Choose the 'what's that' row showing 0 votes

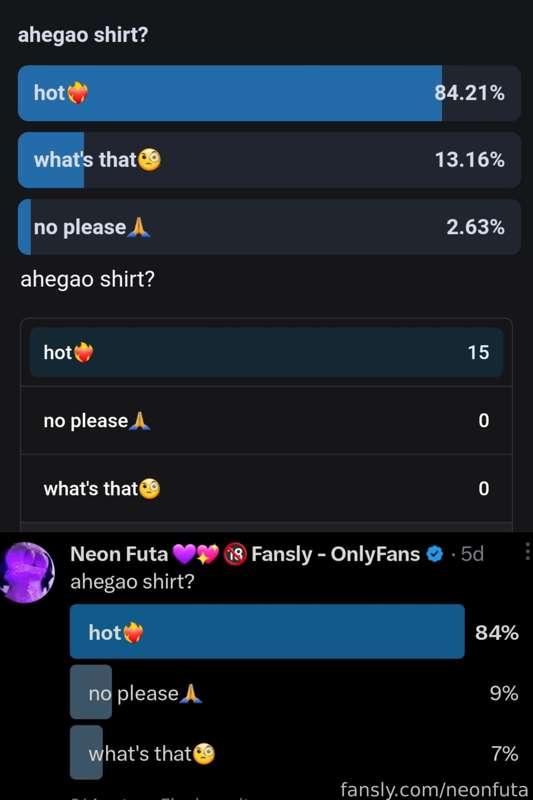tap(266, 488)
